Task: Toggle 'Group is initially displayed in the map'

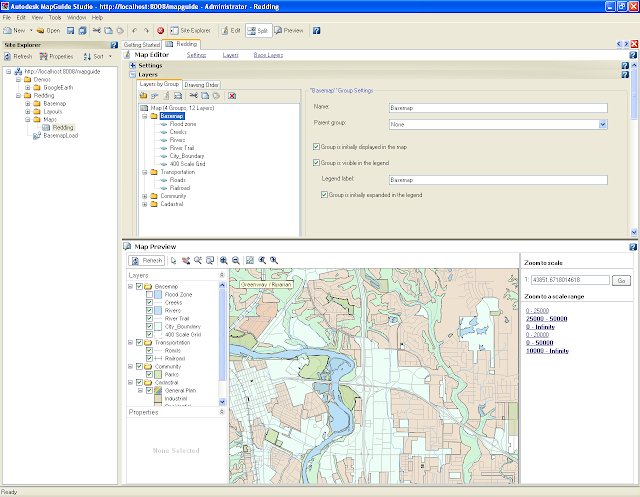Action: [316, 146]
